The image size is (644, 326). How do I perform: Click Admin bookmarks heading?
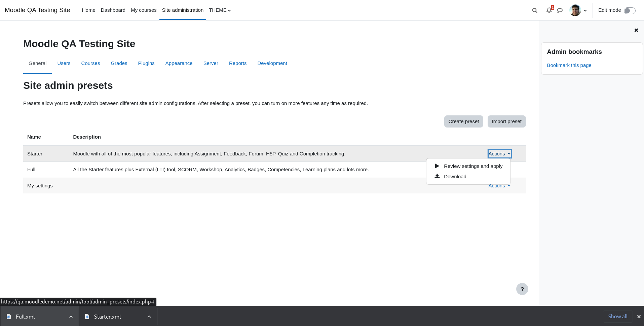[x=574, y=52]
